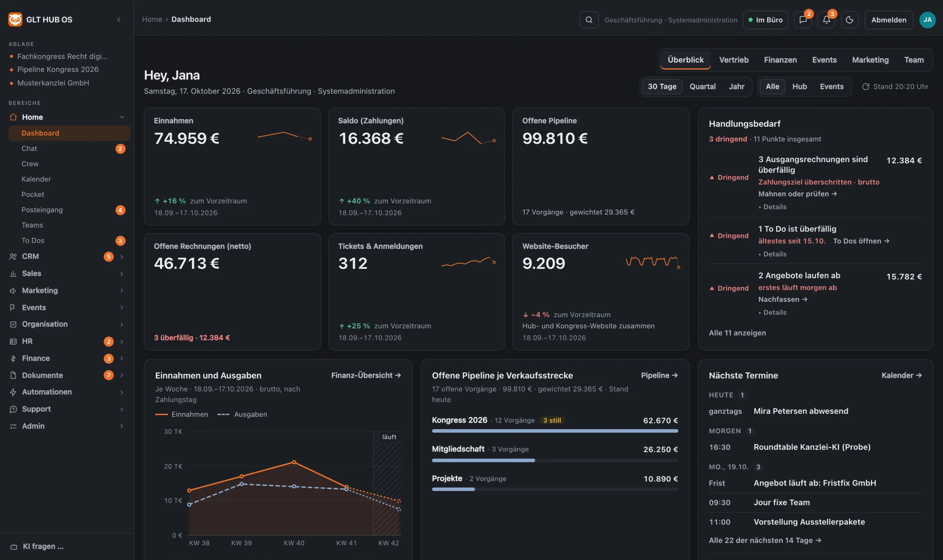Open Musterkanzlei GmbH in Ablage
This screenshot has height=560, width=943.
tap(53, 83)
